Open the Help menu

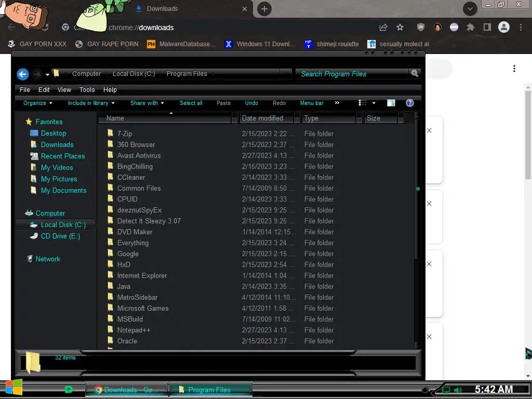[x=110, y=90]
